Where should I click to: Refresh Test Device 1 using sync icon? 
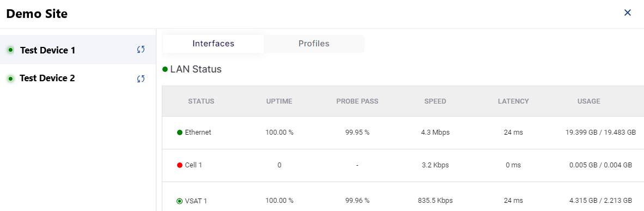141,50
